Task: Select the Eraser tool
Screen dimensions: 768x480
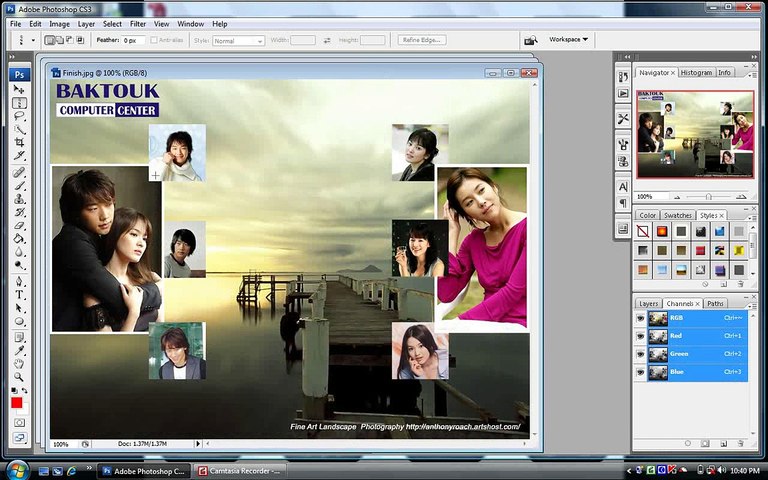Action: [x=19, y=225]
